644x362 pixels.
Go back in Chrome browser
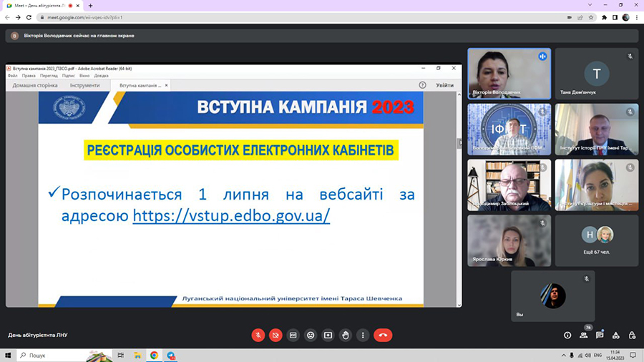(x=7, y=18)
